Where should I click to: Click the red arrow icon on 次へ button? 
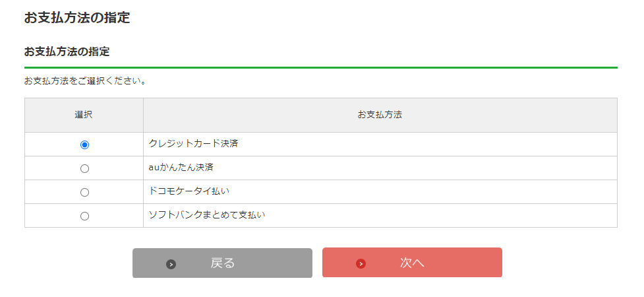click(x=361, y=263)
